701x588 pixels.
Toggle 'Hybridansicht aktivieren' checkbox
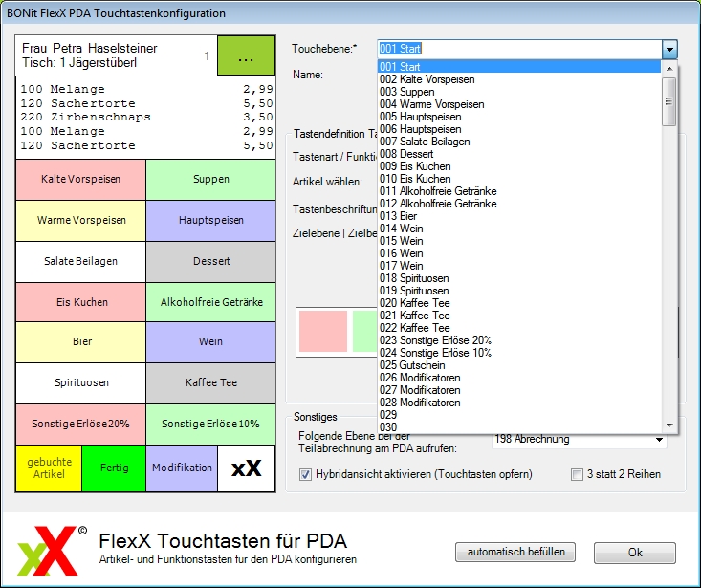pyautogui.click(x=305, y=474)
